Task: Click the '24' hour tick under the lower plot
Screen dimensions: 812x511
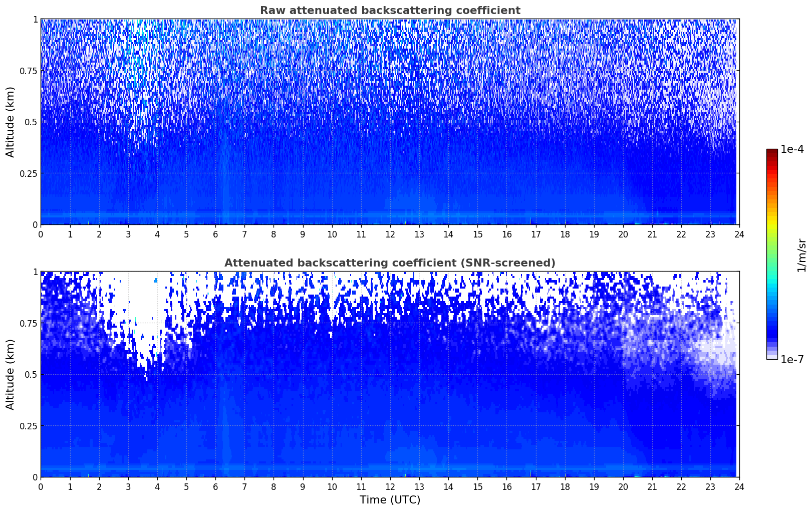Action: pos(739,486)
